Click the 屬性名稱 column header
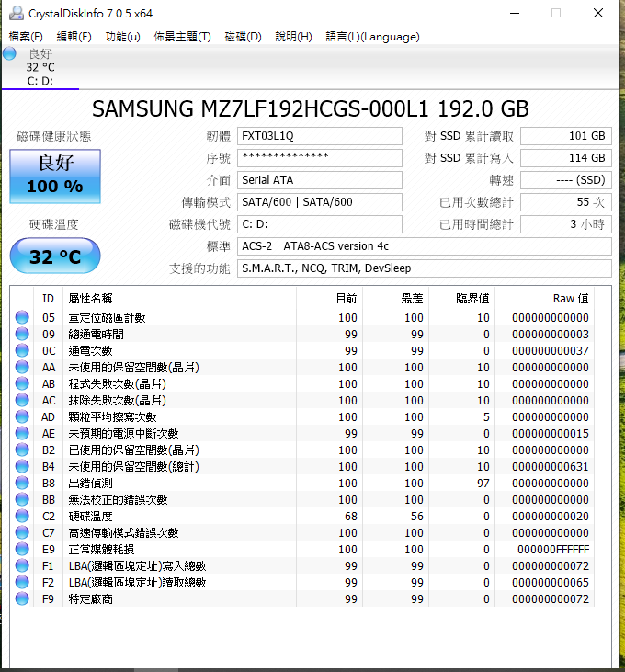 coord(90,298)
